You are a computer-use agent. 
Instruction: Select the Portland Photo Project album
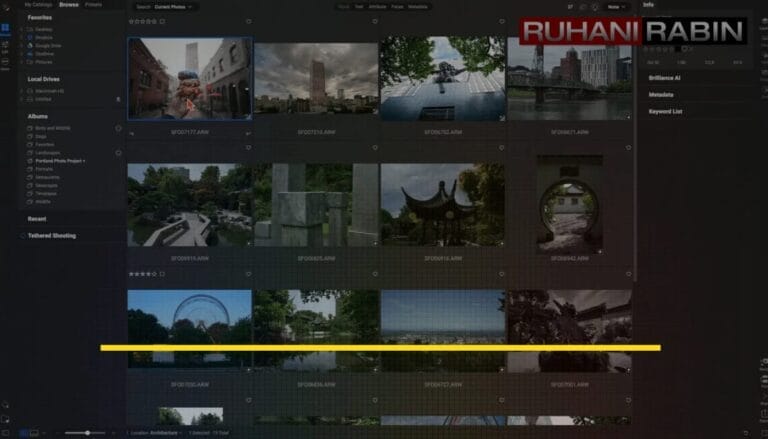pyautogui.click(x=57, y=161)
